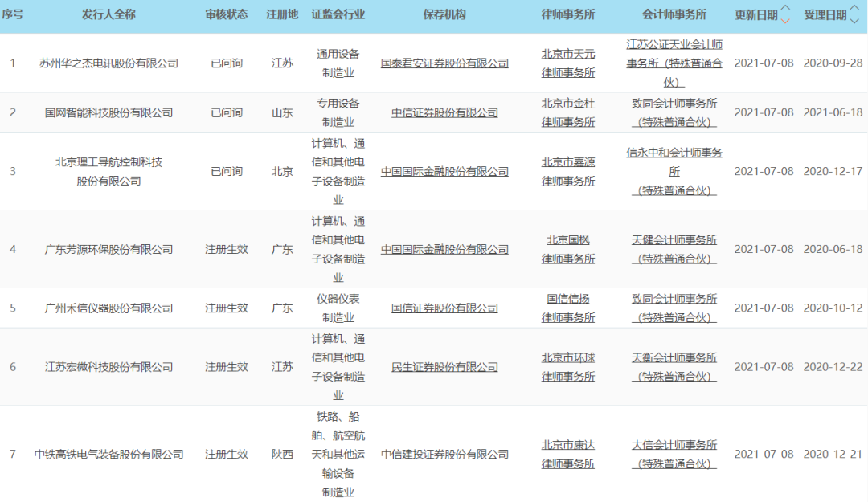Screen dimensions: 868x502
Task: Select issuer 江苏宏微科技股份有限公司
Action: (x=108, y=367)
